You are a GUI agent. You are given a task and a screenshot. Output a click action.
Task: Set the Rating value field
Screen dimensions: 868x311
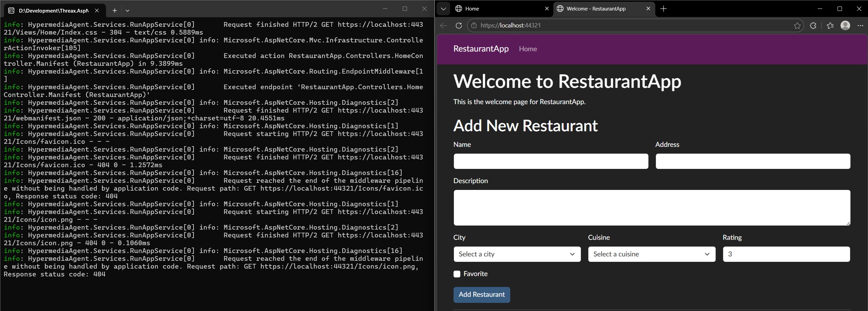point(786,254)
